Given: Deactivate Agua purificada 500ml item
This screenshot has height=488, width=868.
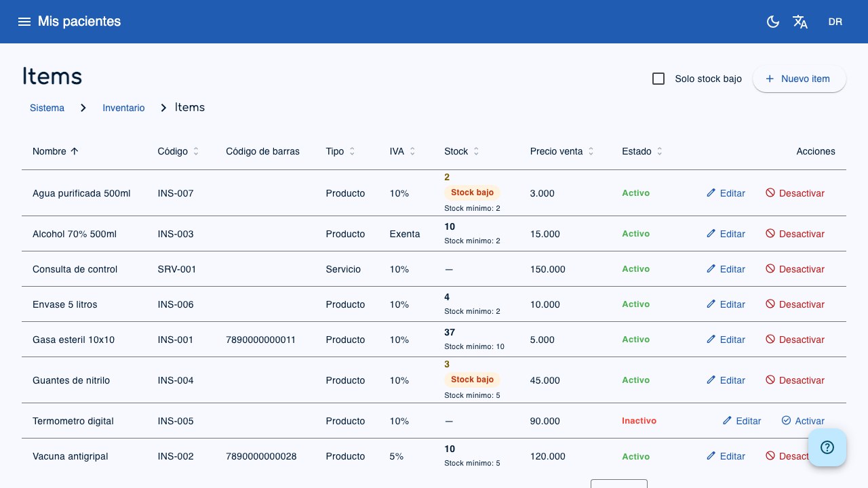Looking at the screenshot, I should point(795,193).
